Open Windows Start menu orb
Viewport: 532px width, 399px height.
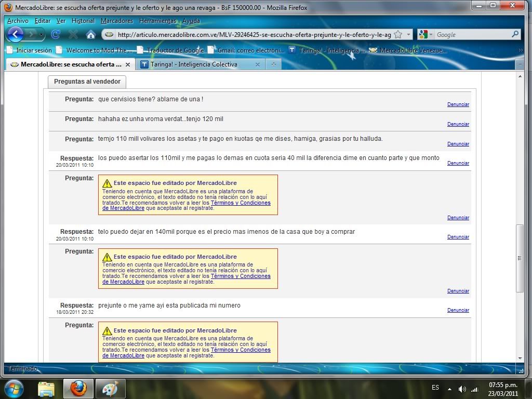pyautogui.click(x=14, y=389)
